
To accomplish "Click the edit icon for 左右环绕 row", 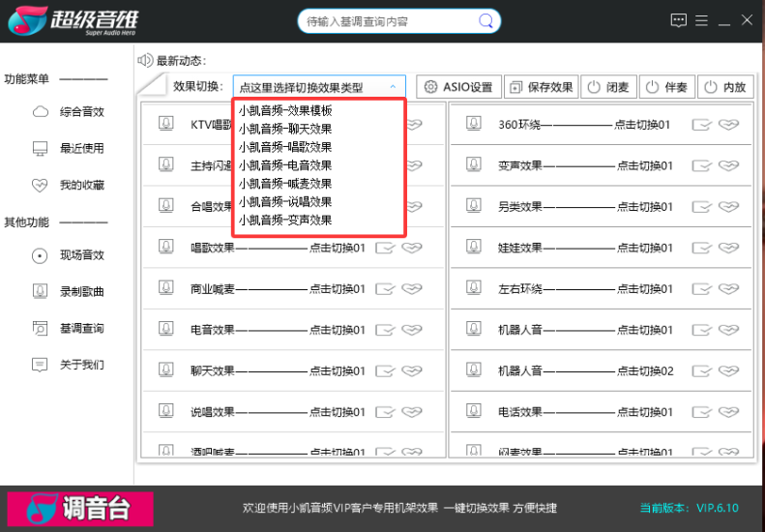I will coord(701,289).
